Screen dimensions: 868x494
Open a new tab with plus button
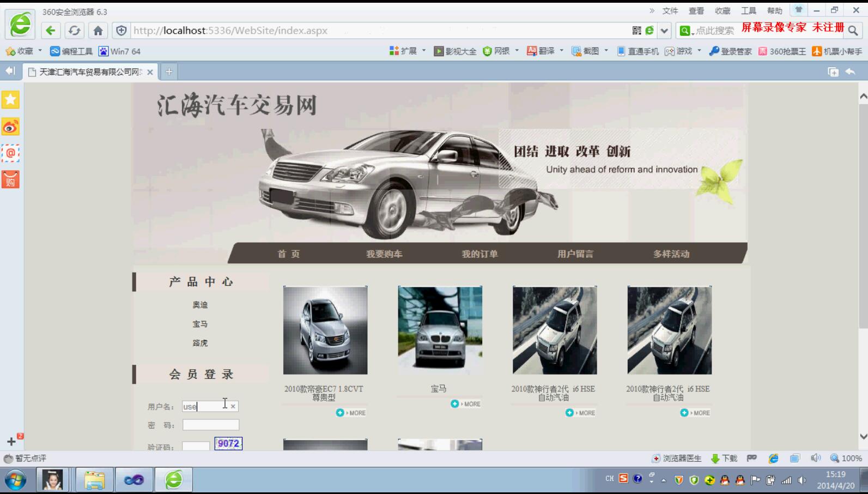pos(169,71)
